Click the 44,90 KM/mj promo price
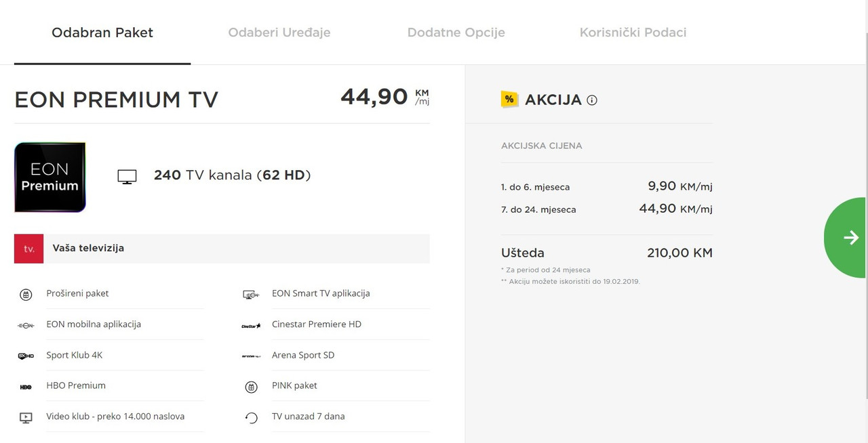Viewport: 868px width, 443px height. coord(675,209)
